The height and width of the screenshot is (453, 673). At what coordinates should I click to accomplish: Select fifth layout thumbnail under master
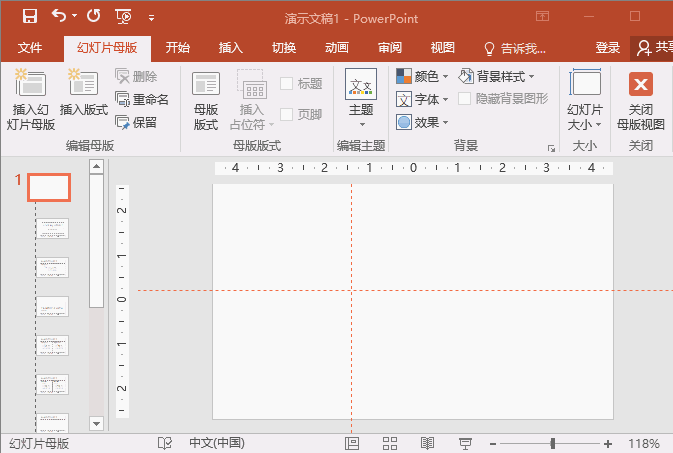tap(52, 385)
